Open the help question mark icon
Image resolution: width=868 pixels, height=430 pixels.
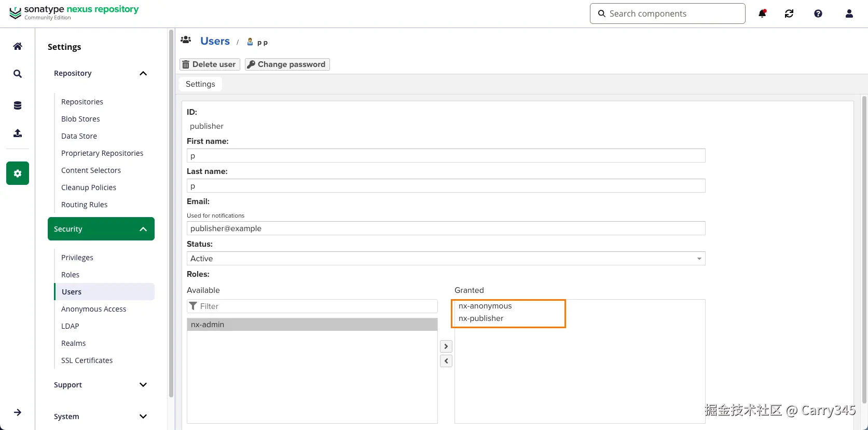pyautogui.click(x=818, y=14)
